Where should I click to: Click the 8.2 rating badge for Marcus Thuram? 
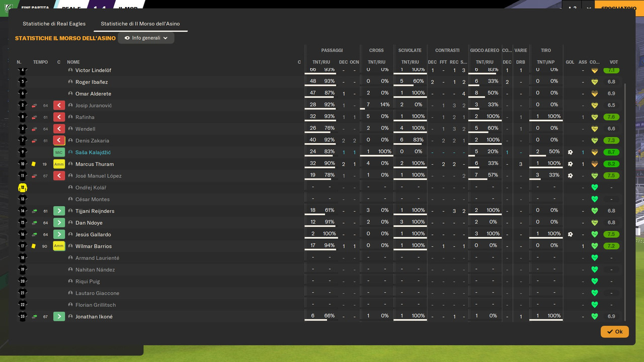(611, 164)
